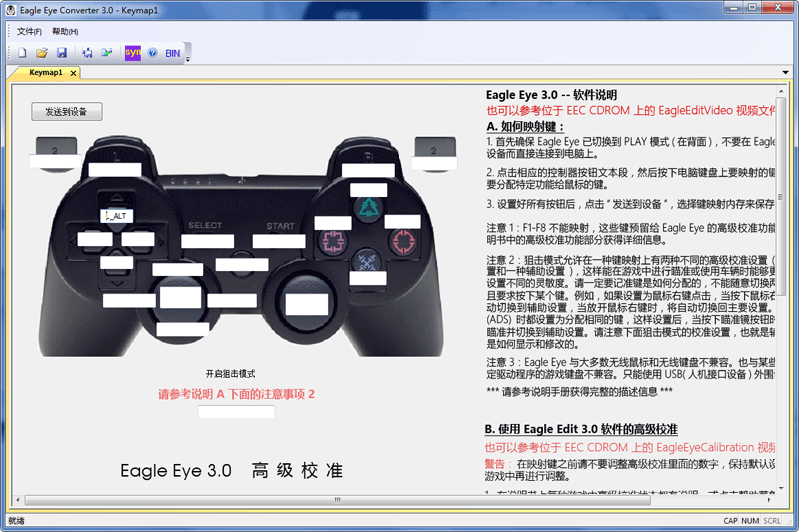Open the tab list dropdown arrow
Screen dimensions: 799x532
coord(785,72)
